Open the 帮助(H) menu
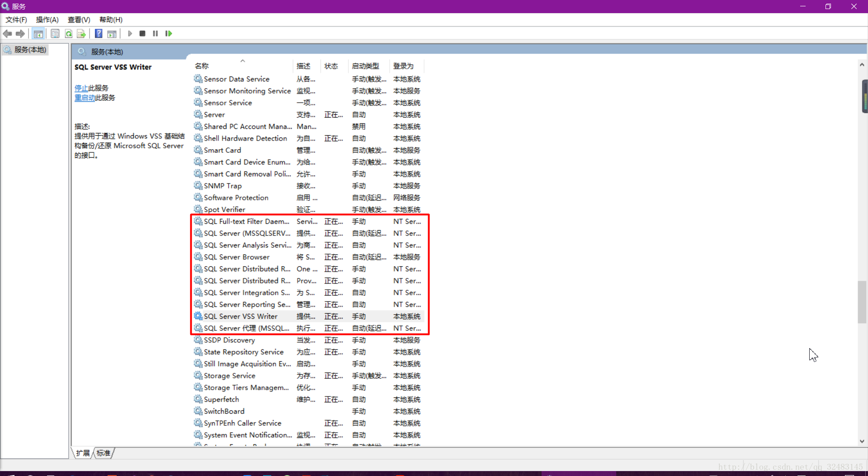The height and width of the screenshot is (476, 868). click(x=111, y=20)
